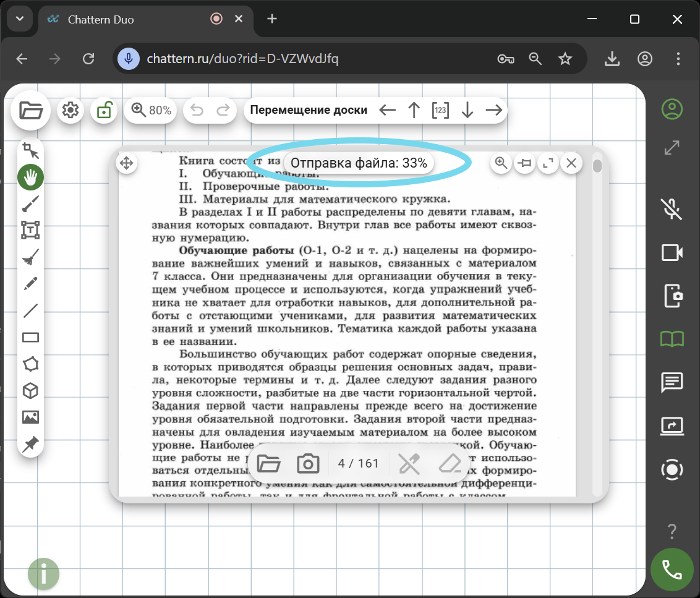Screen dimensions: 700x598
Task: Click the pin tool in left toolbar
Action: pyautogui.click(x=30, y=444)
